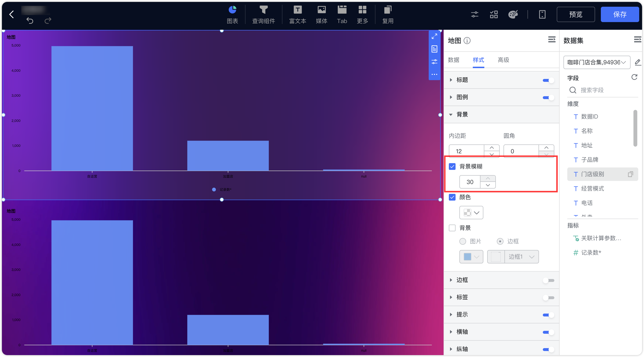Open the 图表 chart menu icon
Viewport: 644px width, 357px height.
(x=232, y=10)
